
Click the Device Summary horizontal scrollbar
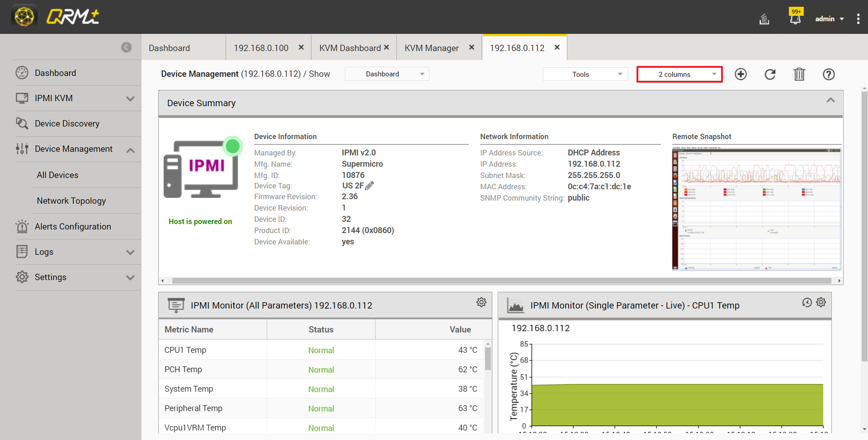click(x=501, y=281)
